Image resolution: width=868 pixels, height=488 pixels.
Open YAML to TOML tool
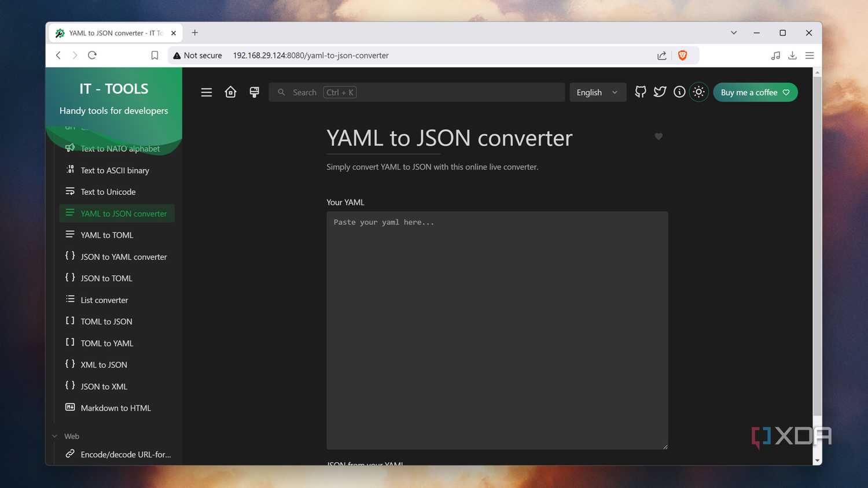[x=117, y=235]
